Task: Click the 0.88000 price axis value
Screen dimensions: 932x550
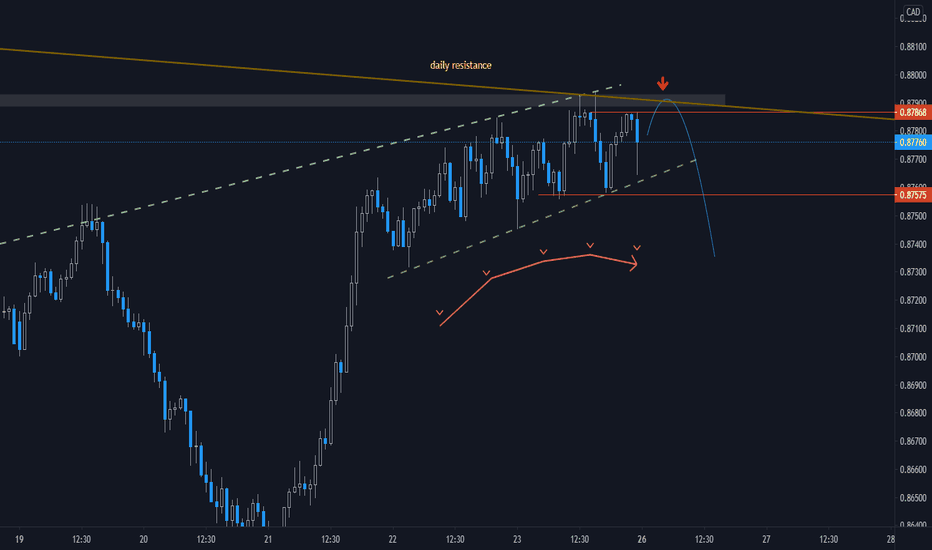Action: (x=912, y=75)
